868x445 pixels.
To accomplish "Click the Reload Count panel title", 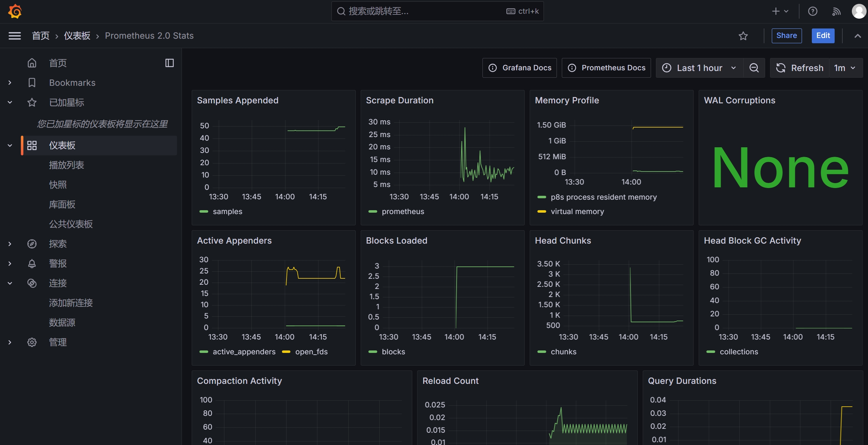I will (451, 381).
